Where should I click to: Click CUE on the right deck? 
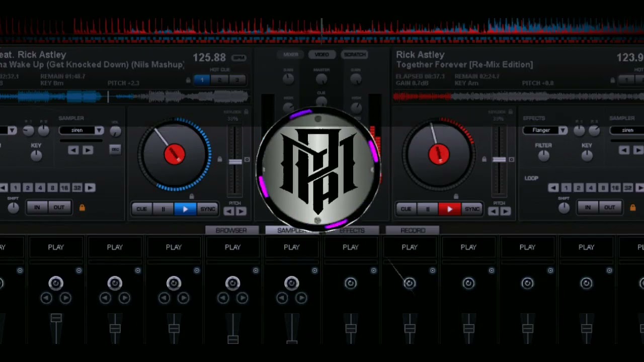406,209
